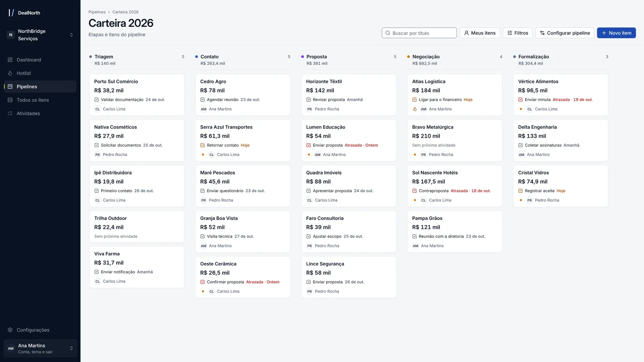Click the orange dot on Serra Azul Transportes
The width and height of the screenshot is (644, 362).
pyautogui.click(x=203, y=154)
